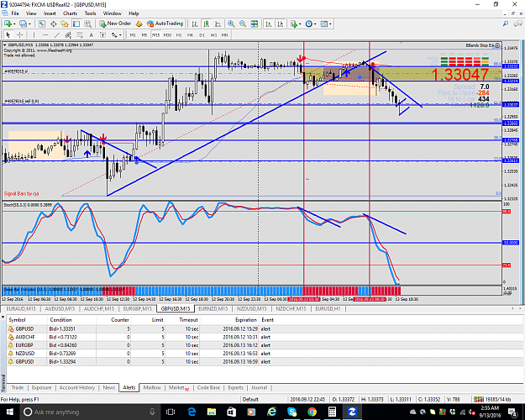The width and height of the screenshot is (525, 420).
Task: Switch chart to bar chart style
Action: (195, 24)
